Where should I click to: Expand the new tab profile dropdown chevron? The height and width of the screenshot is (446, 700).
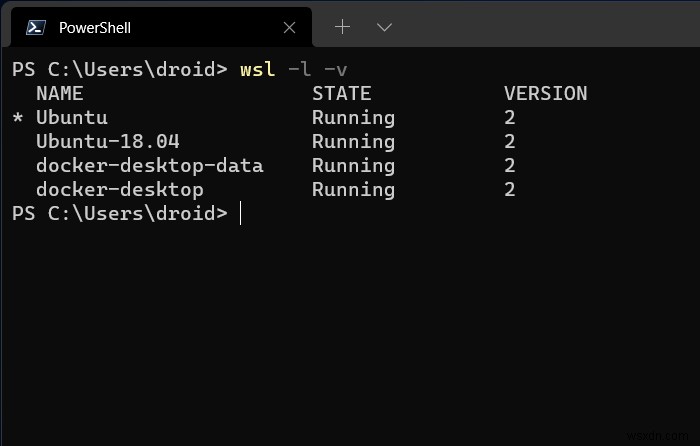(x=384, y=27)
